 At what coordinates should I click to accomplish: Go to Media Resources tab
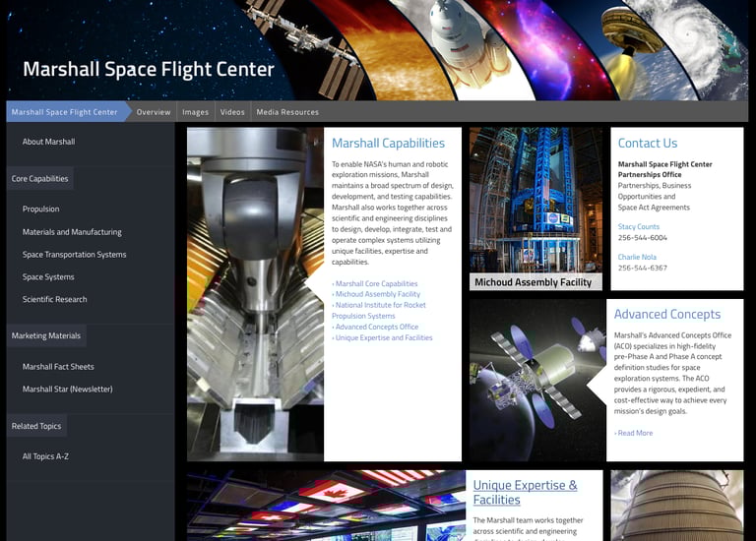coord(287,112)
